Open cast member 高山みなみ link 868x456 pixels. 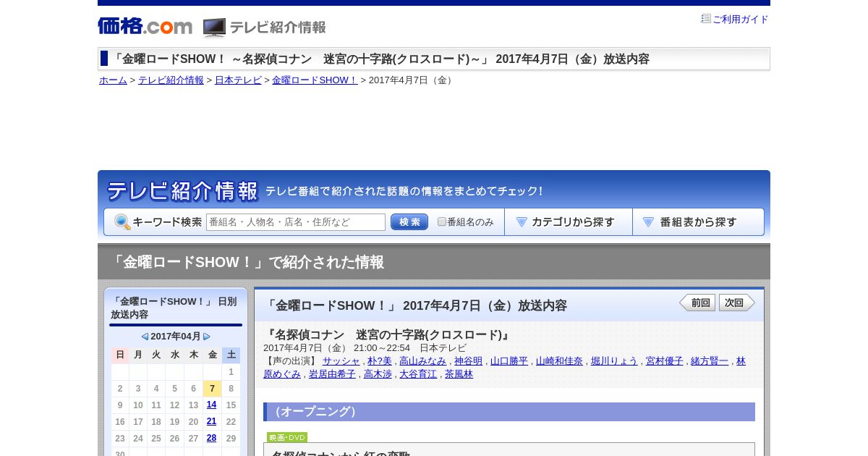pos(422,361)
